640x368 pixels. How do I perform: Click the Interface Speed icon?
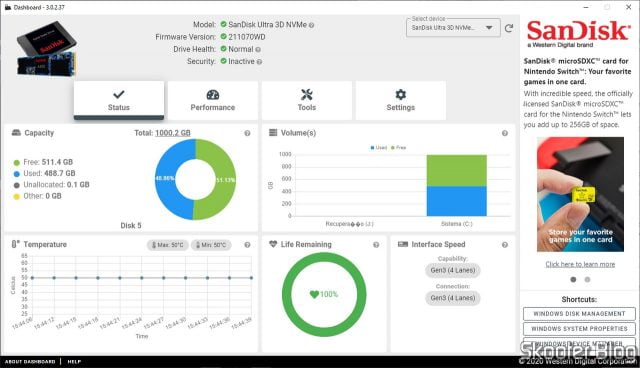click(x=403, y=244)
